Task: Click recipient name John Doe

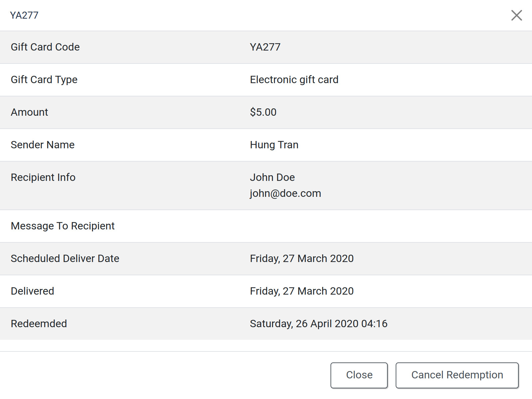Action: (x=272, y=177)
